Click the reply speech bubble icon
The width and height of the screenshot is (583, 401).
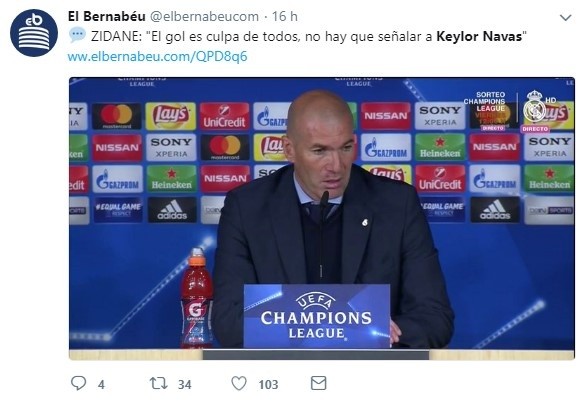[78, 383]
